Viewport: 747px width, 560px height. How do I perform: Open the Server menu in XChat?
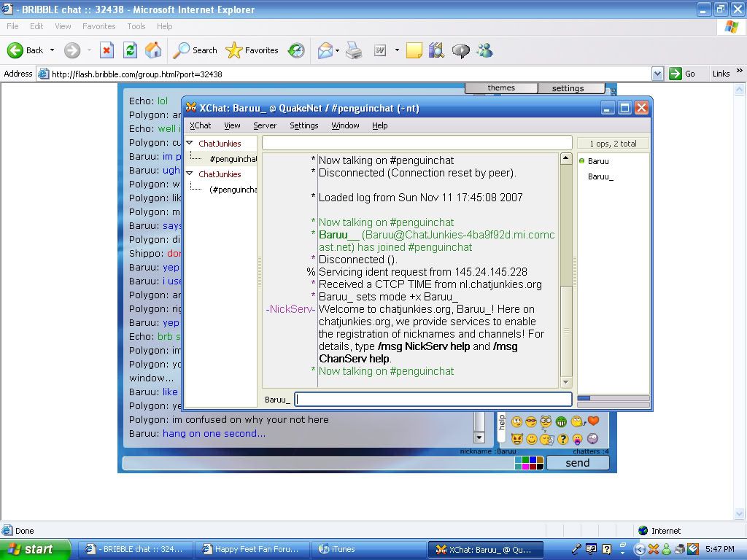[265, 125]
